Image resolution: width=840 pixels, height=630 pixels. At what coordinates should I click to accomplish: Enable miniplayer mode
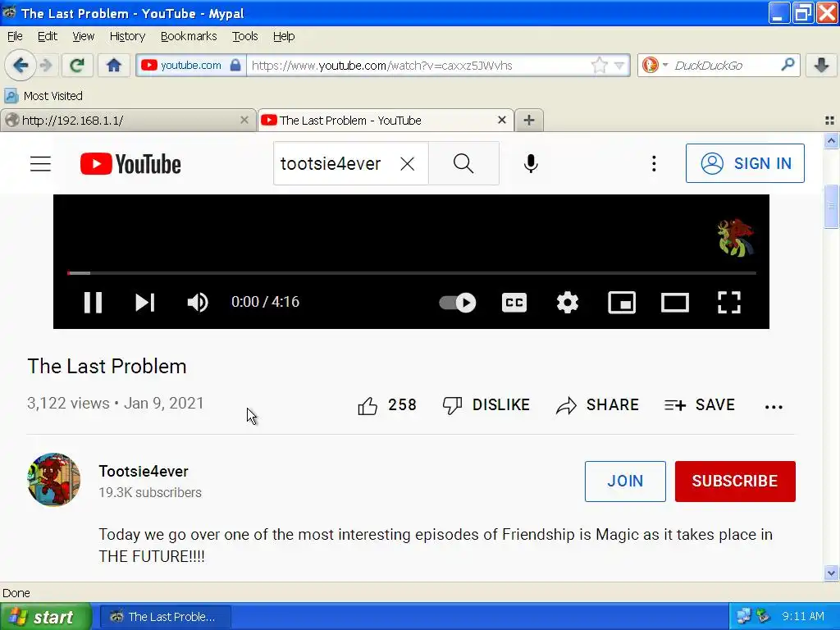pos(622,303)
